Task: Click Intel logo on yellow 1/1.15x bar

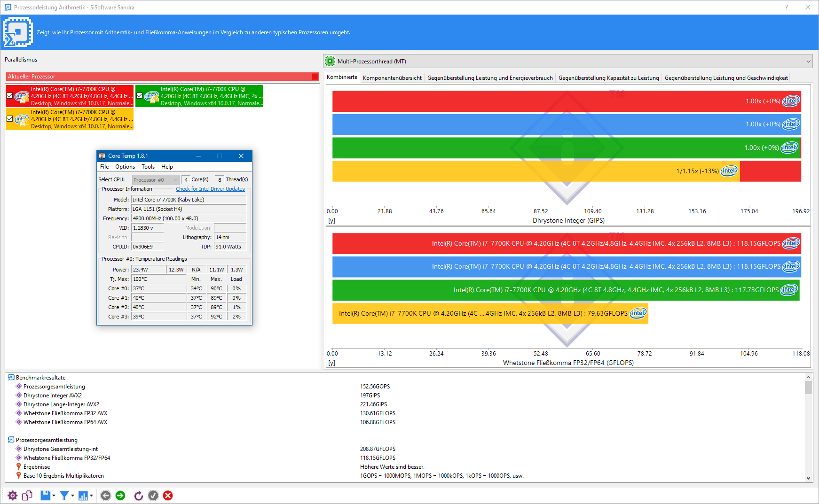Action: 729,171
